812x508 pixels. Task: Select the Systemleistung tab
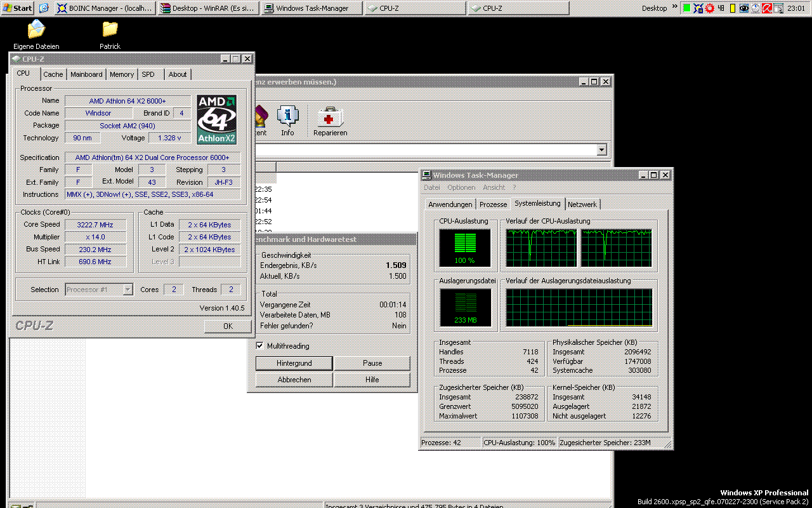coord(538,203)
